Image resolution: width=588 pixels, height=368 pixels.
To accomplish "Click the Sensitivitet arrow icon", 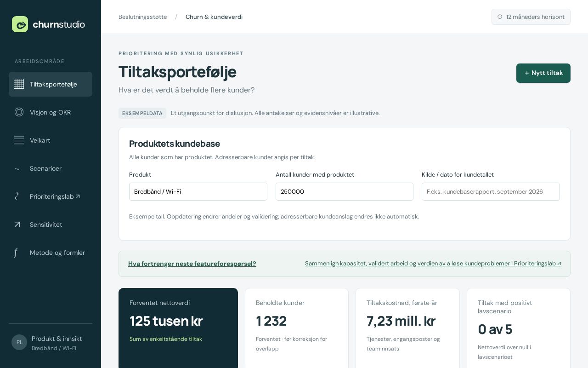I will point(17,224).
